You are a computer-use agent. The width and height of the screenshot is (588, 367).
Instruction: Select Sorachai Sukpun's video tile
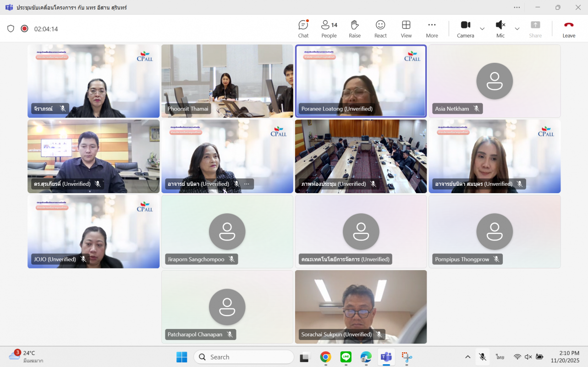(361, 303)
